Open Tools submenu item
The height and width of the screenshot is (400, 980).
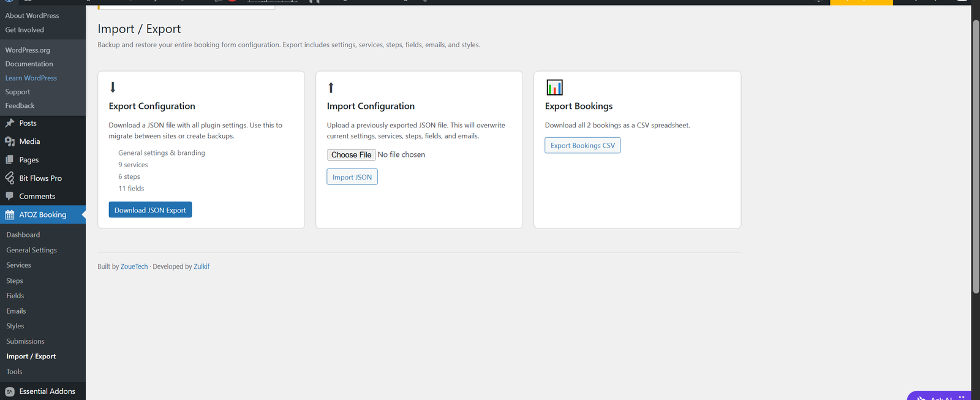coord(15,371)
